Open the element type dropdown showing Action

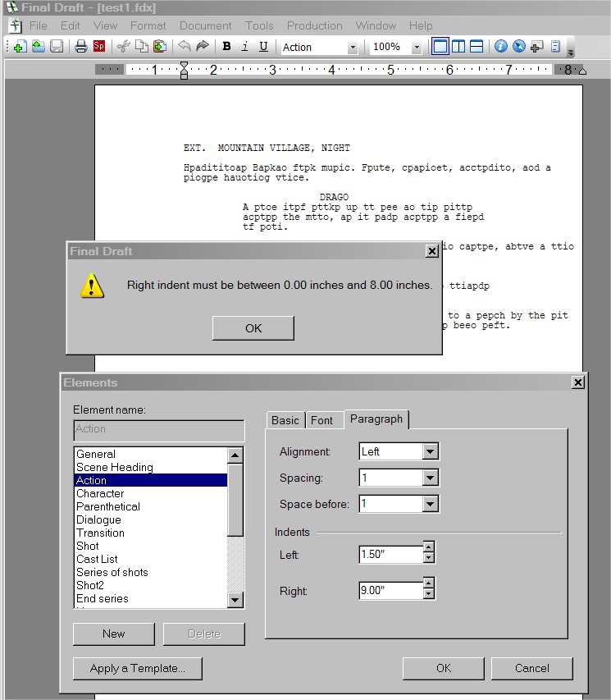pos(353,48)
